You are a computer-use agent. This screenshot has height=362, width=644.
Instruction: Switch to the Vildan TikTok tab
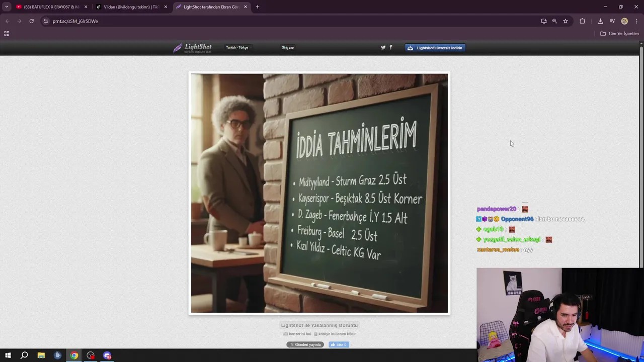[132, 7]
